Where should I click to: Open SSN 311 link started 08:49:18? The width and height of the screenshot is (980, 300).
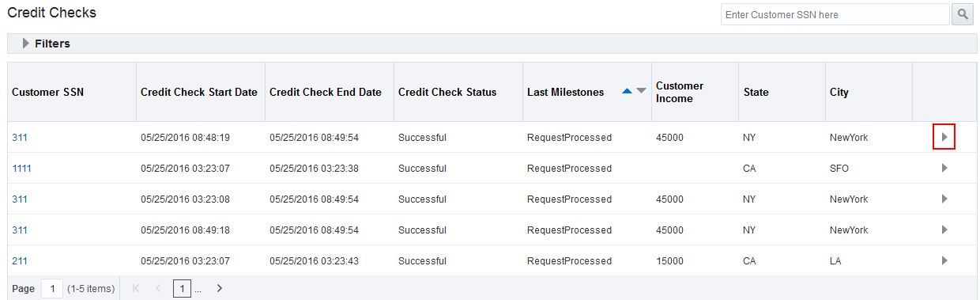point(20,230)
